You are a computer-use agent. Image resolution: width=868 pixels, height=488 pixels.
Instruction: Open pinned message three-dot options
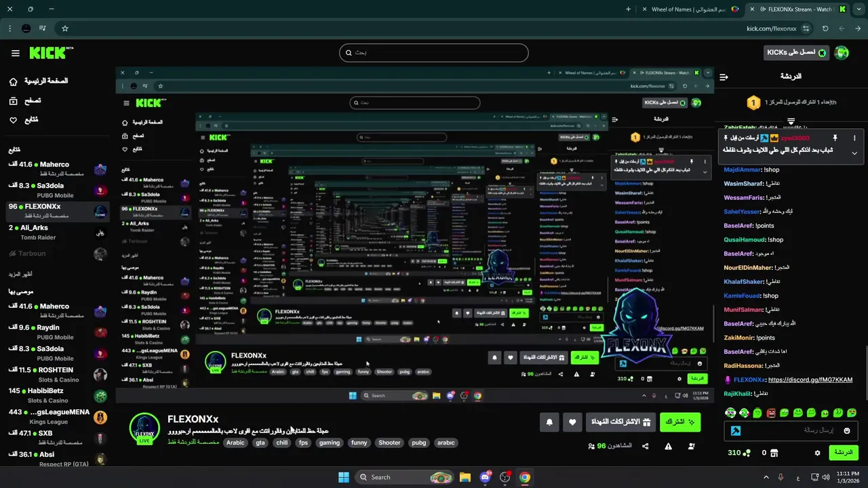854,138
